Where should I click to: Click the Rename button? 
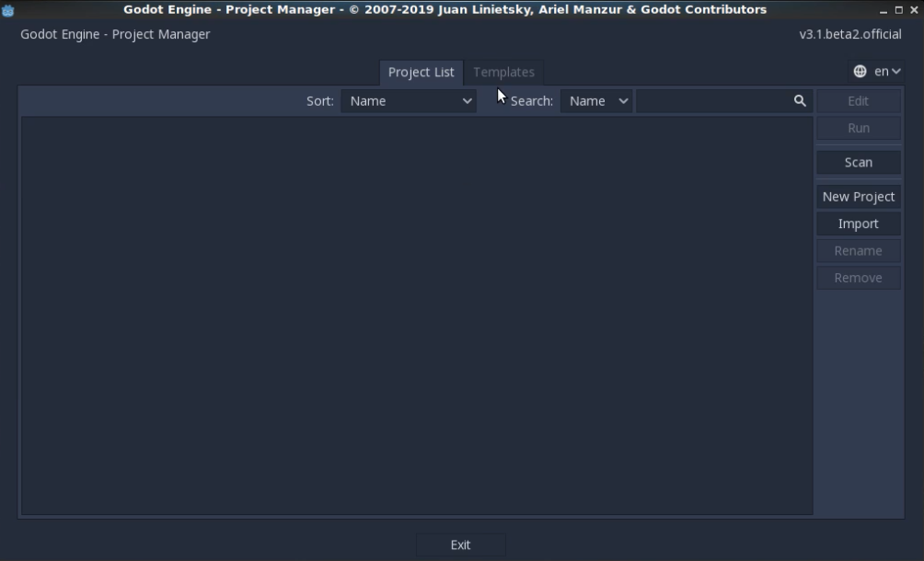858,250
